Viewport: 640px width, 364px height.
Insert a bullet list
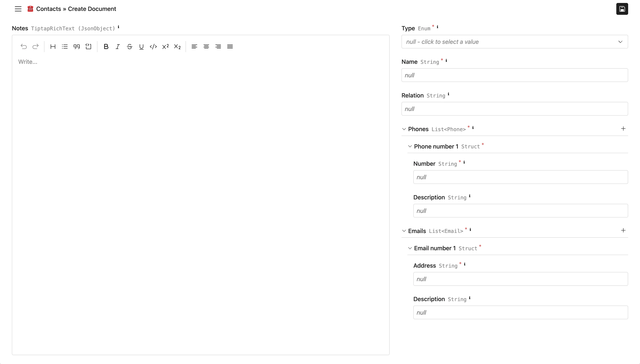point(65,46)
